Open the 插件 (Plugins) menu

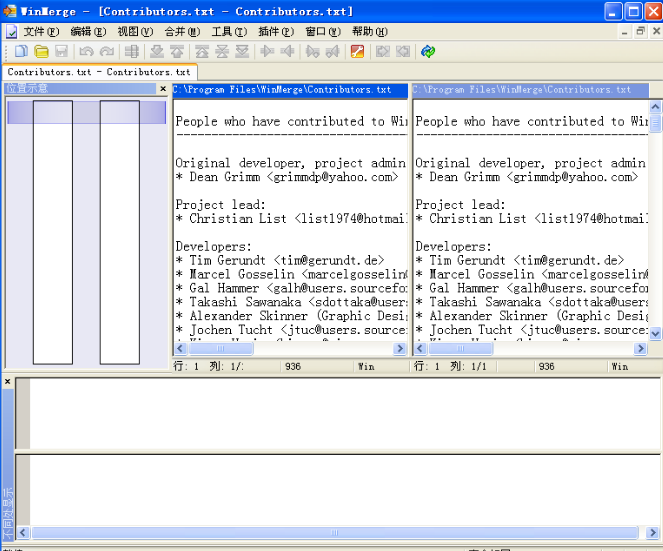point(275,31)
